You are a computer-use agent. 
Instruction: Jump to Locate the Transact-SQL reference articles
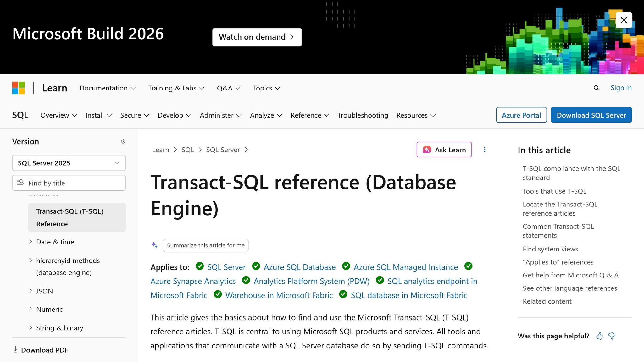(560, 209)
